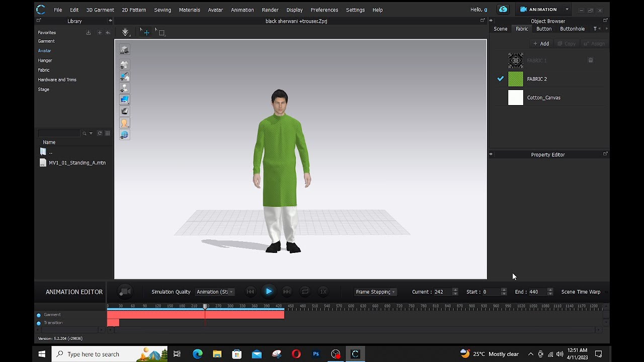The image size is (644, 362).
Task: Jump to the animation end frame
Action: 287,292
